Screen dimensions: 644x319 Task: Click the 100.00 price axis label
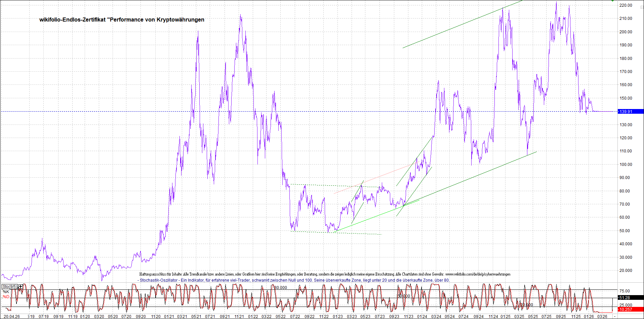(626, 165)
